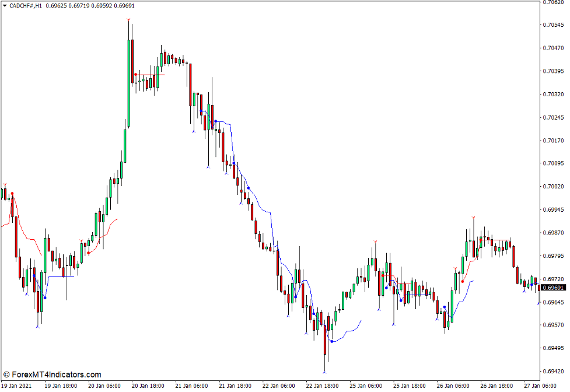Select the blue buy dot below 22 Jan 18:00 low
The width and height of the screenshot is (570, 392).
(x=332, y=341)
